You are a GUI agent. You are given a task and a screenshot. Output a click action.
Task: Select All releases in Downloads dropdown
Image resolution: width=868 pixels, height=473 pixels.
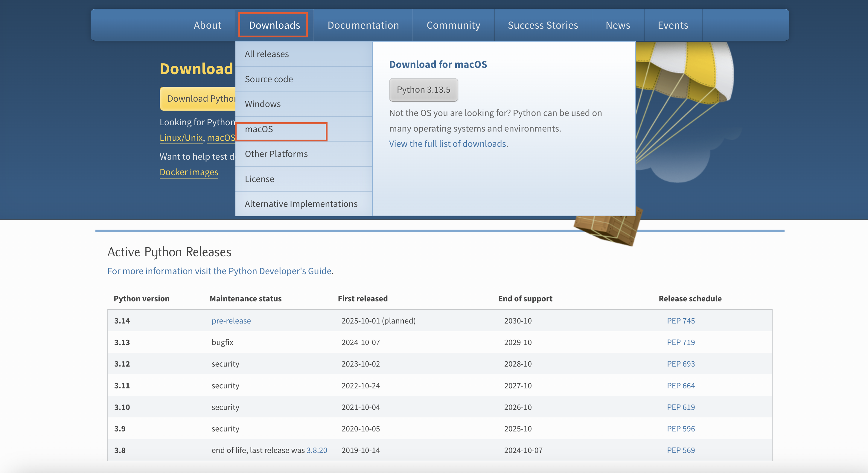tap(304, 54)
